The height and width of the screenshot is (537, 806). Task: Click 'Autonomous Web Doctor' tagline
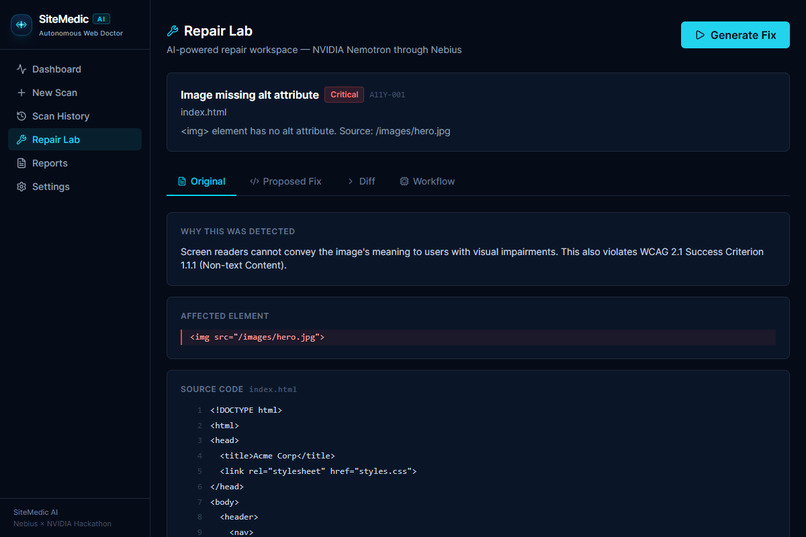pos(81,33)
